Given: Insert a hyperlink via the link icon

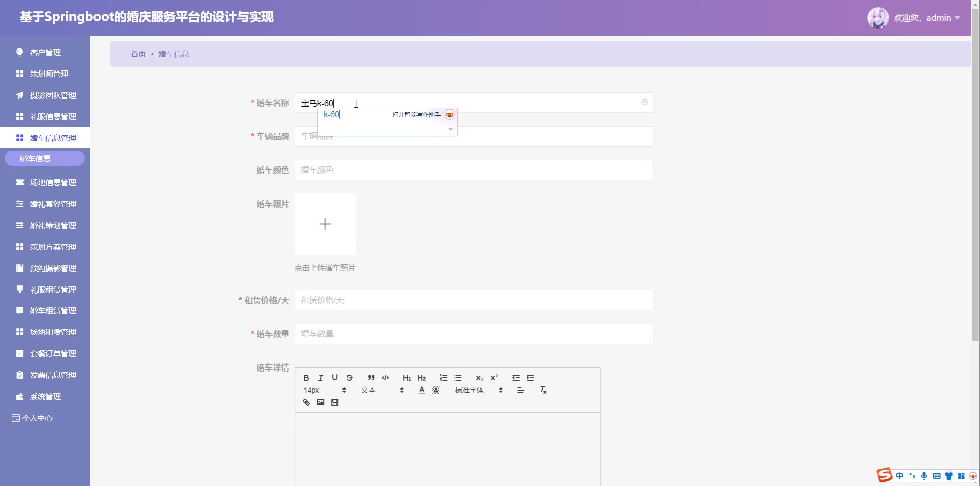Looking at the screenshot, I should pyautogui.click(x=306, y=402).
